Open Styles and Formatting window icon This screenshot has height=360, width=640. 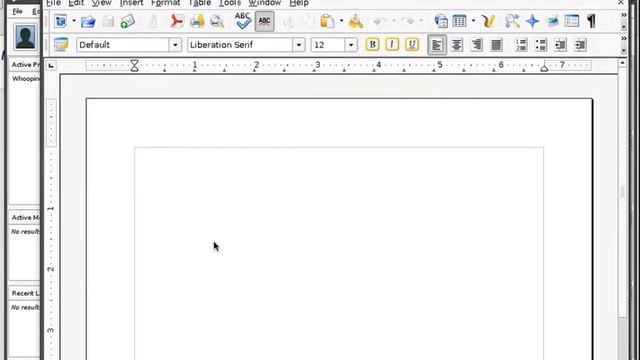(x=61, y=44)
